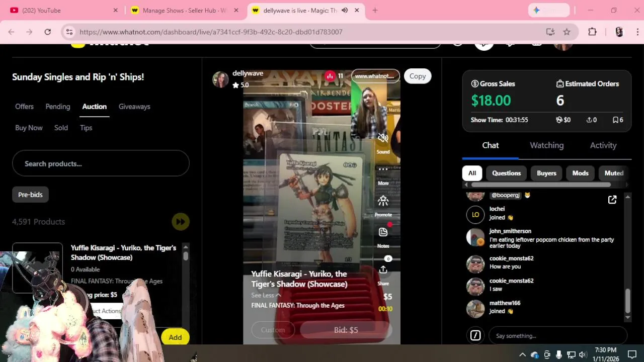
Task: Toggle the Pre-bids filter chip
Action: click(30, 195)
